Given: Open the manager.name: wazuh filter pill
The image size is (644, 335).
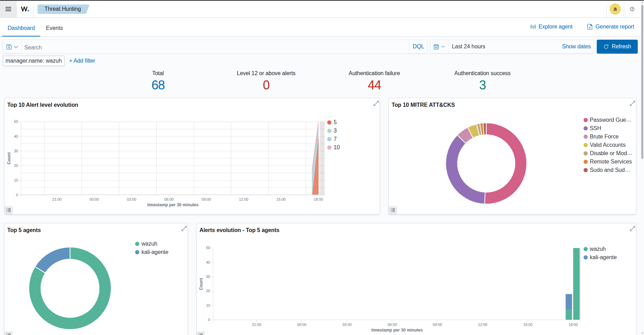Looking at the screenshot, I should 34,61.
